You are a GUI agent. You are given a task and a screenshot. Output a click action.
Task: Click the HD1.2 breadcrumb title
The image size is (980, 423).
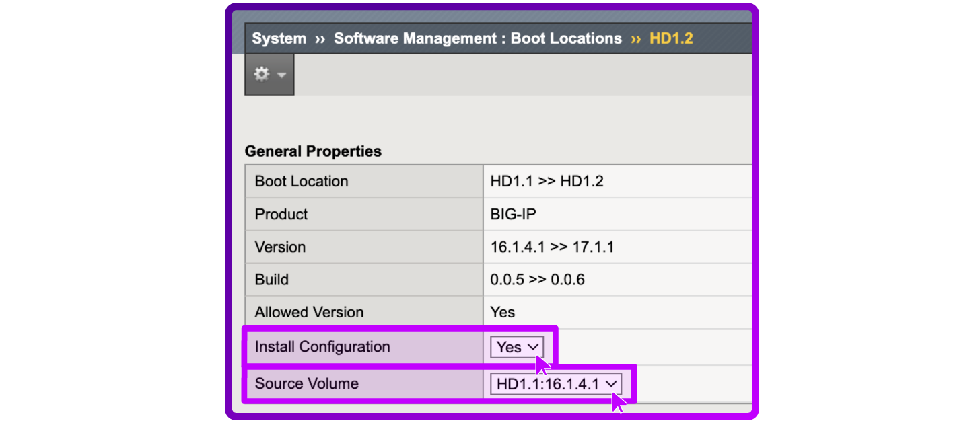[x=671, y=38]
